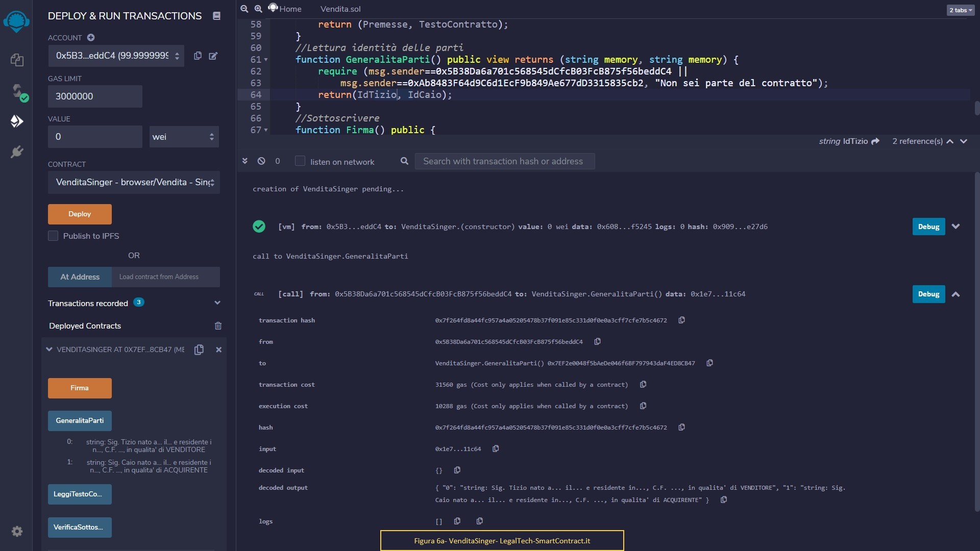
Task: Expand the constructor transaction details
Action: point(956,227)
